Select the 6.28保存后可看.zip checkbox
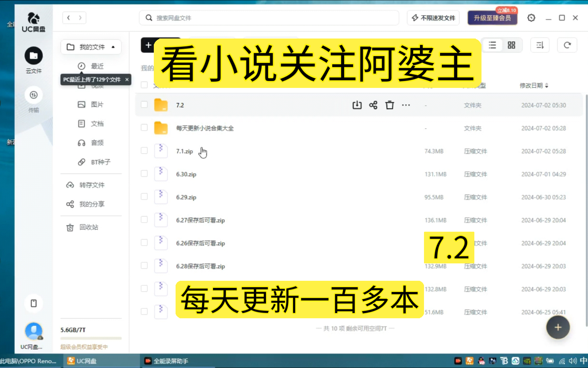Viewport: 588px width, 368px height. 144,265
